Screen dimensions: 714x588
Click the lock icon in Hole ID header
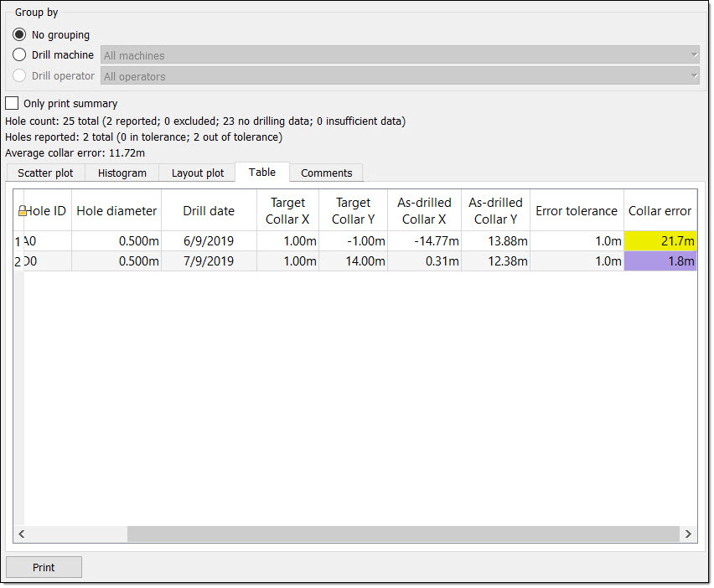click(22, 211)
